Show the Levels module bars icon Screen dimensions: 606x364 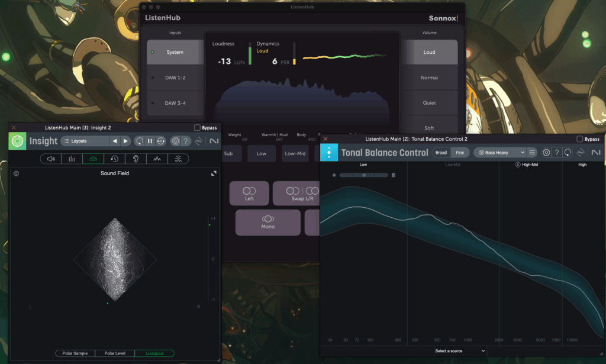72,159
